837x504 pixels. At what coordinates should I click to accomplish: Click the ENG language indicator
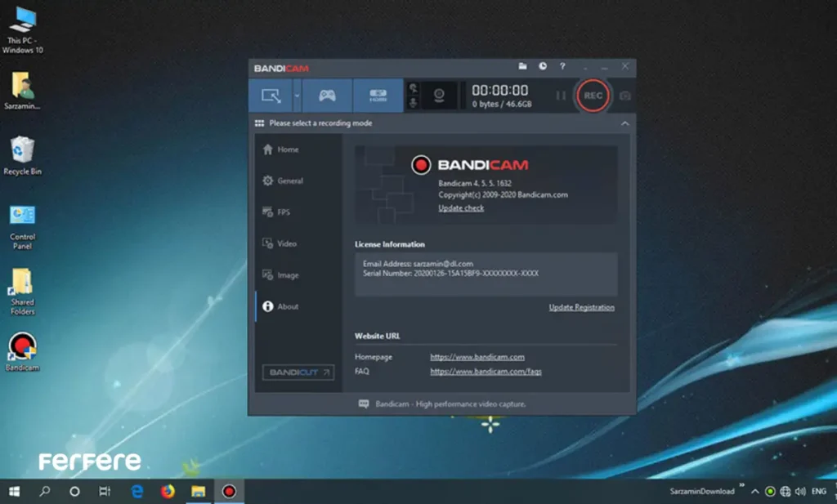[819, 491]
